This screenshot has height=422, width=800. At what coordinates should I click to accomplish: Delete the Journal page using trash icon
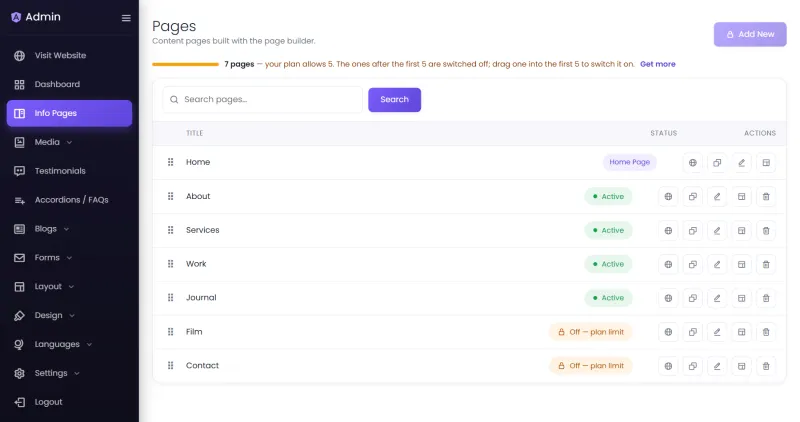click(766, 298)
